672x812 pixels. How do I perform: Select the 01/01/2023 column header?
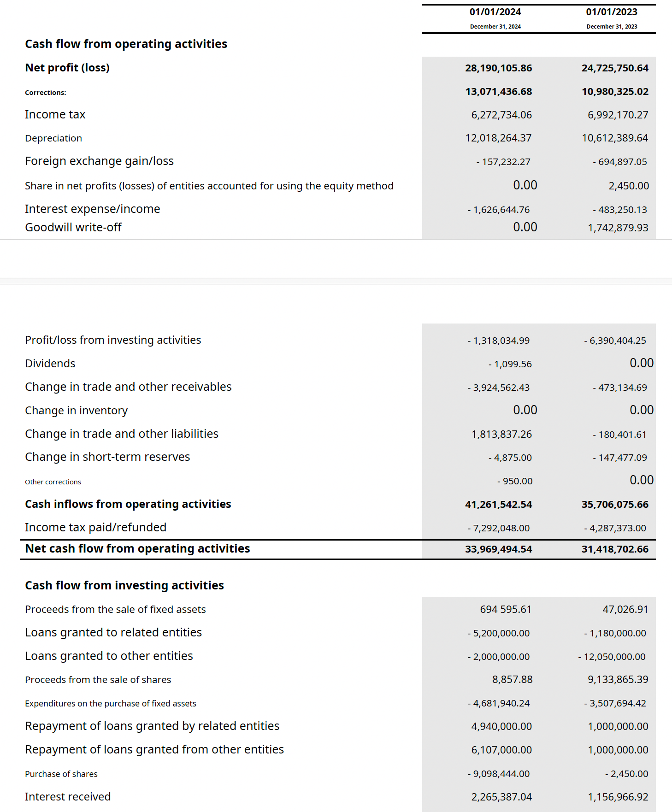pyautogui.click(x=612, y=12)
